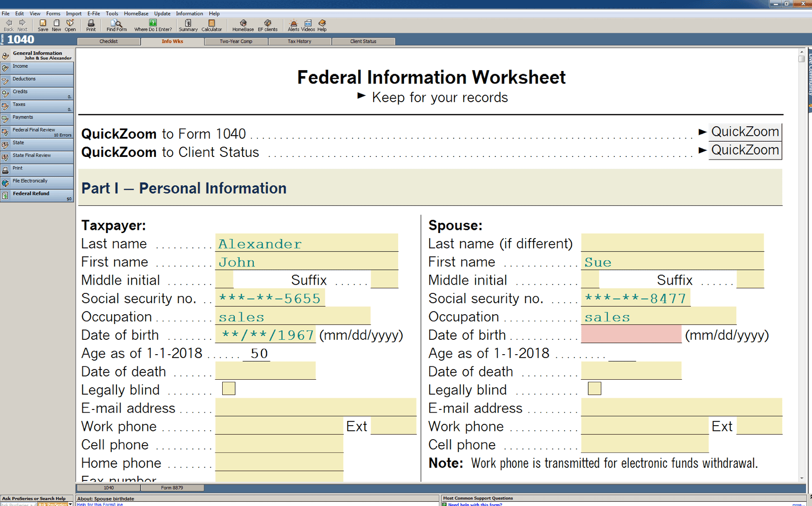Go to HomeBase via toolbar icon

(243, 25)
